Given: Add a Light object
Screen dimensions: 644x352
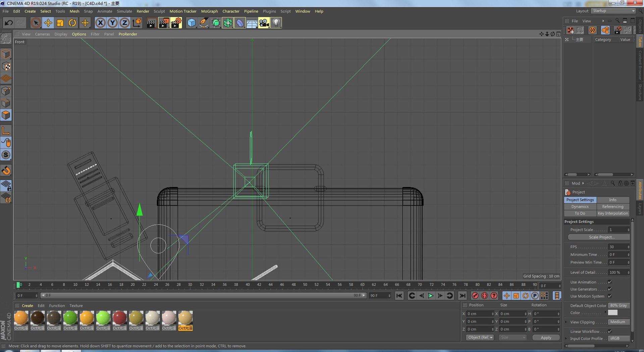Looking at the screenshot, I should [276, 23].
